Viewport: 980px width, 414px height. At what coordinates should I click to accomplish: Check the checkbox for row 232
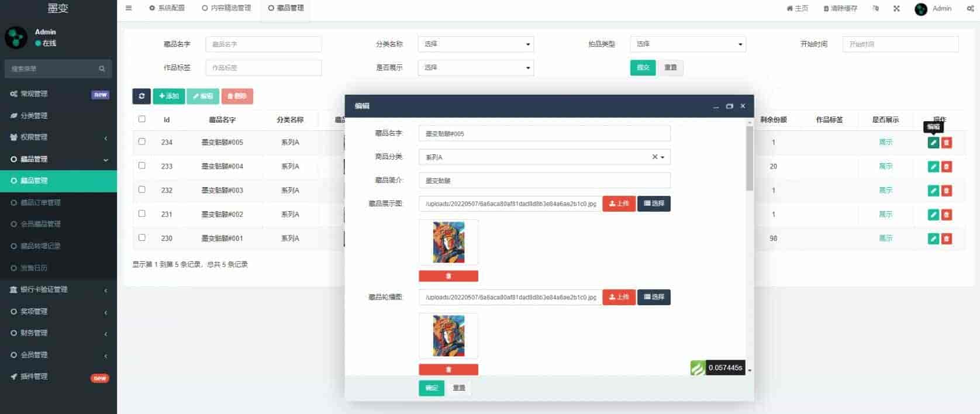click(142, 189)
